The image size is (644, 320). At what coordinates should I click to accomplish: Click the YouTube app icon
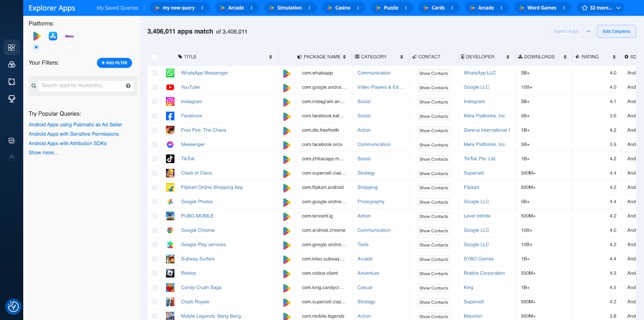(x=170, y=87)
